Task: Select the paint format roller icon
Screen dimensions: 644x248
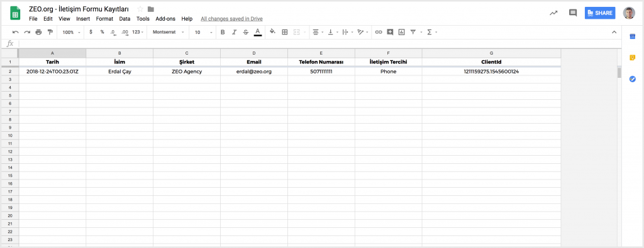Action: pos(50,32)
